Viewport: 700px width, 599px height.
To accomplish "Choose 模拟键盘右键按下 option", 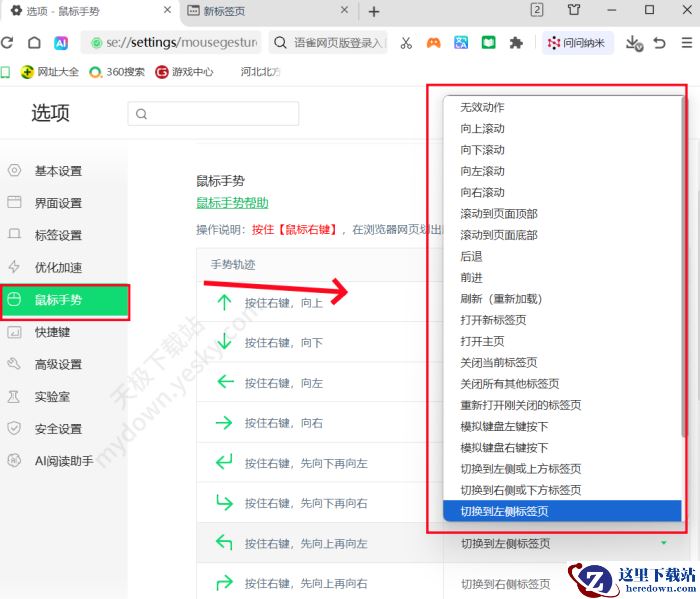I will pos(562,448).
